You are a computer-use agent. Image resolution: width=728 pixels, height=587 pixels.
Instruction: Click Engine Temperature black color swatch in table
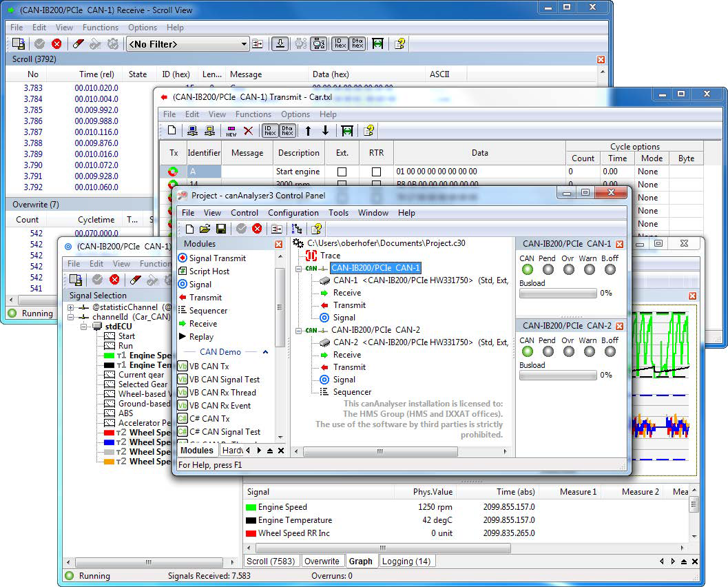(251, 521)
